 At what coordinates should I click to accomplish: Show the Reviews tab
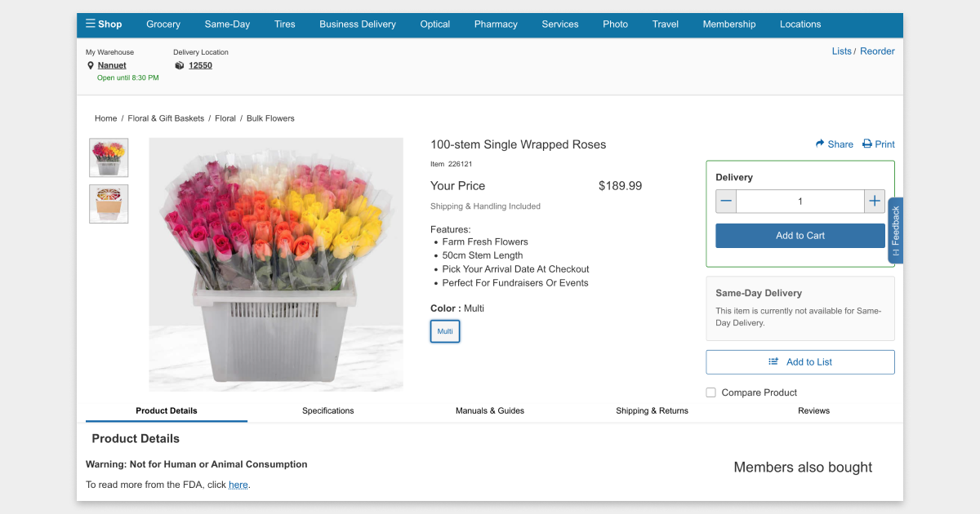(813, 410)
